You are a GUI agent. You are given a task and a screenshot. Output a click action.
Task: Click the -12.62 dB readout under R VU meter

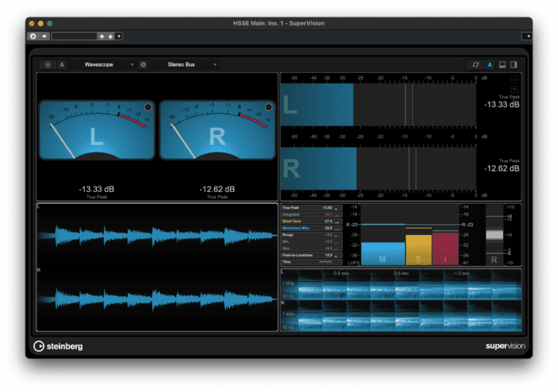pos(217,189)
